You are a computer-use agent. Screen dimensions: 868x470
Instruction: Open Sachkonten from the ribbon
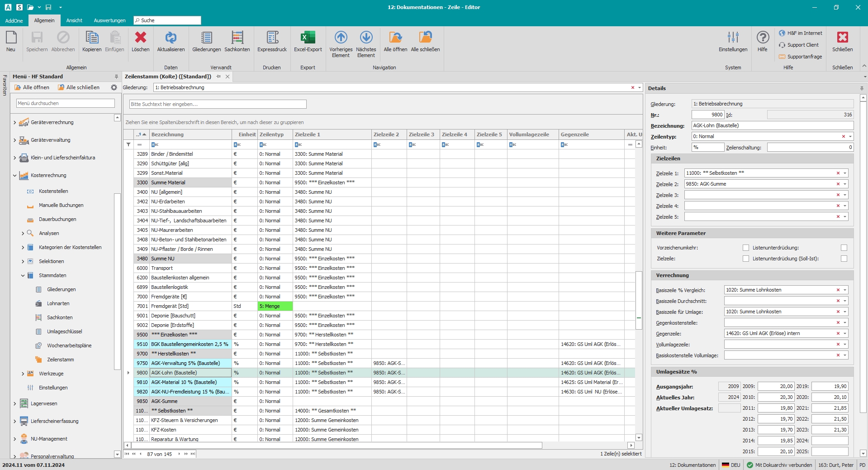click(x=237, y=38)
